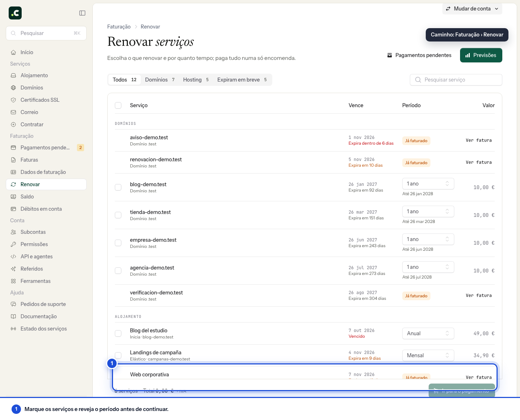
Task: Open period dropdown for agencia-demo.test
Action: 428,267
